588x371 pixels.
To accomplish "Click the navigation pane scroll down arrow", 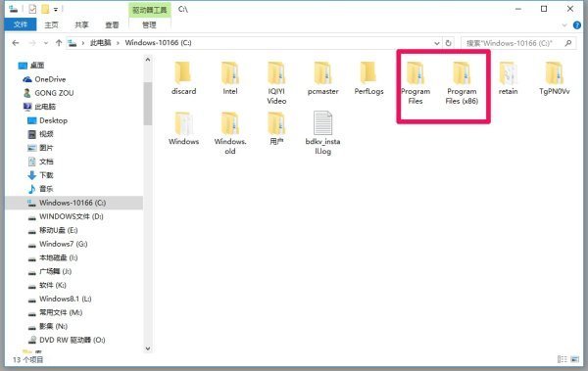I will [148, 348].
